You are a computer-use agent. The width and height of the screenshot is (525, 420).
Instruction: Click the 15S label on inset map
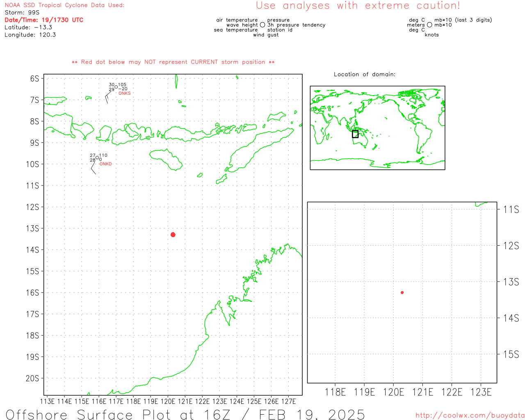[x=511, y=354]
